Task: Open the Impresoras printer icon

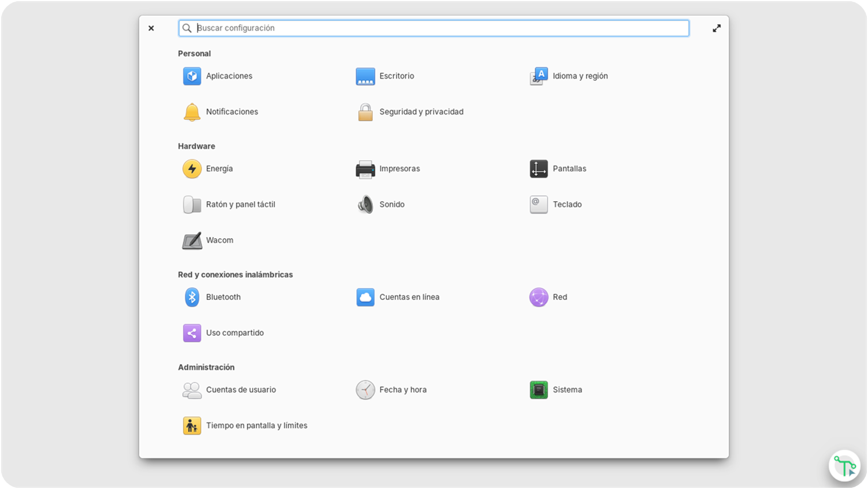Action: coord(365,169)
